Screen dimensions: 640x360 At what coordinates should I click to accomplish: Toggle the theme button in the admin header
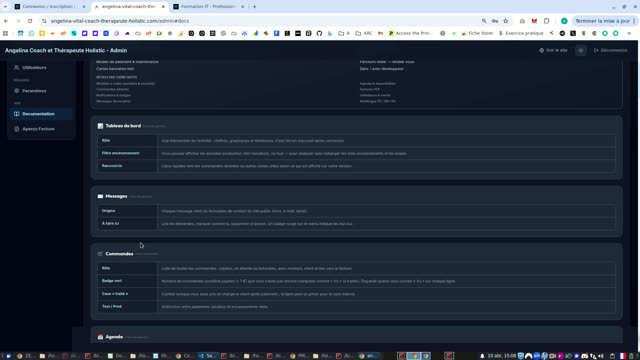click(x=581, y=51)
